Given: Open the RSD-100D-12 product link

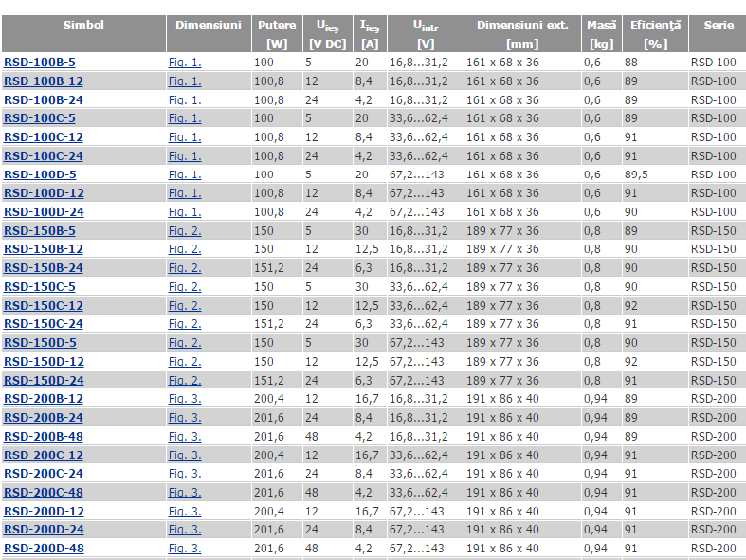Looking at the screenshot, I should click(44, 193).
